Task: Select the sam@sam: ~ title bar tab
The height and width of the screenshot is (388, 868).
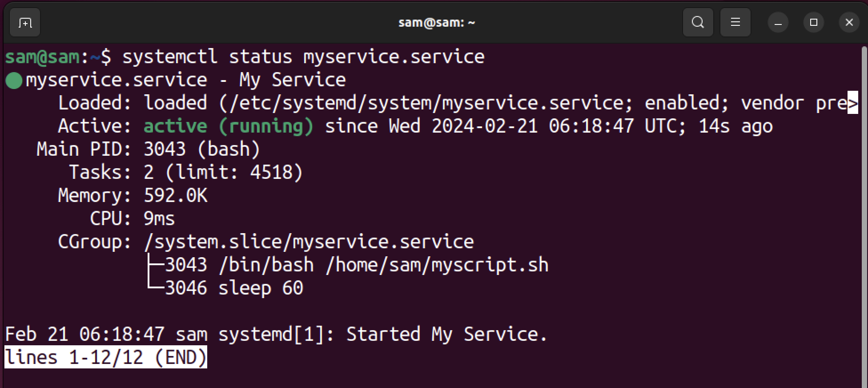Action: [436, 22]
